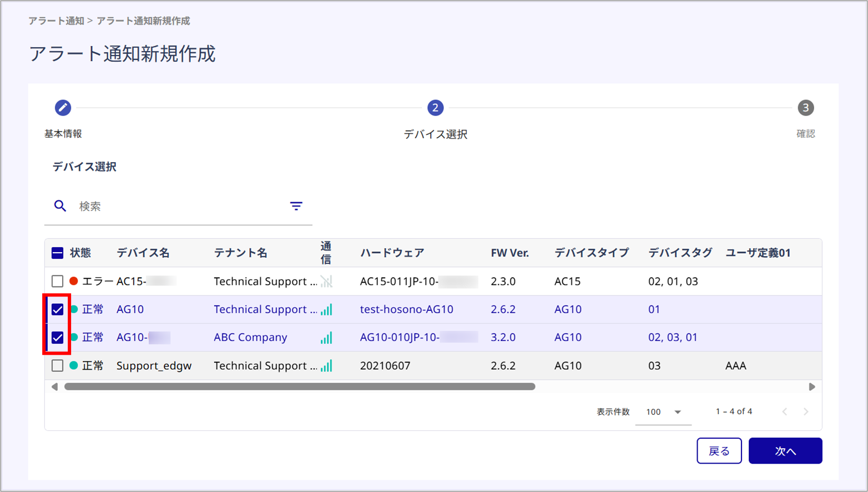Click the アラート通知 breadcrumb link
Image resolution: width=868 pixels, height=492 pixels.
[x=56, y=21]
